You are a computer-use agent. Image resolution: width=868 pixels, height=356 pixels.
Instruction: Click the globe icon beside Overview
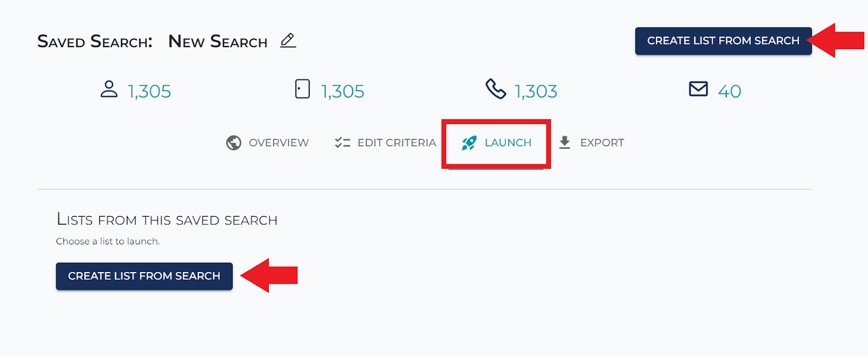click(234, 143)
